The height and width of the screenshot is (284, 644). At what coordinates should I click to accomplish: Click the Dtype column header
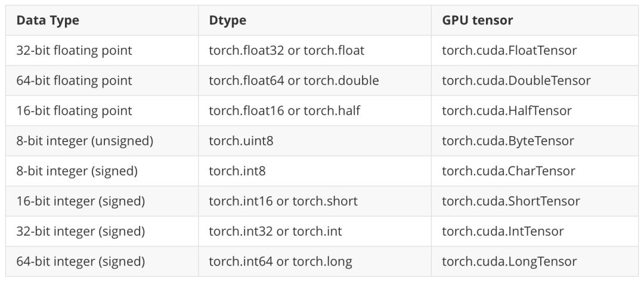228,20
